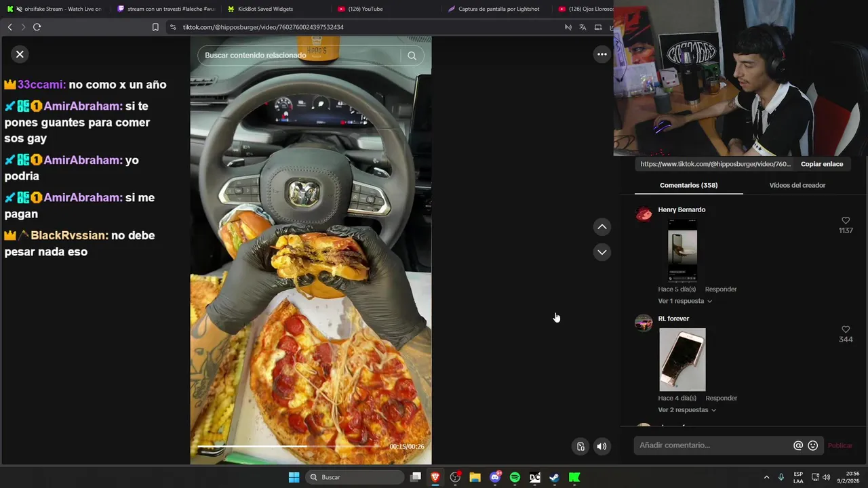The width and height of the screenshot is (868, 488).
Task: Click the @ mention icon in comment box
Action: [798, 445]
